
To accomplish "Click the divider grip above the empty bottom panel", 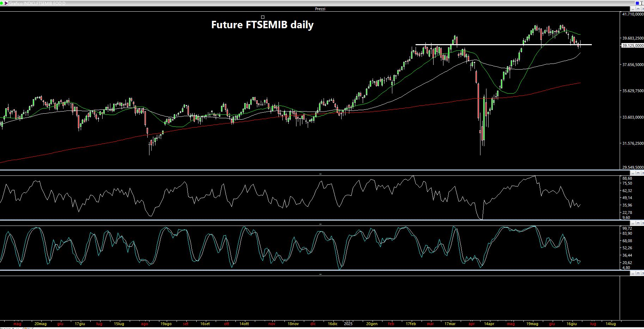I will [320, 274].
